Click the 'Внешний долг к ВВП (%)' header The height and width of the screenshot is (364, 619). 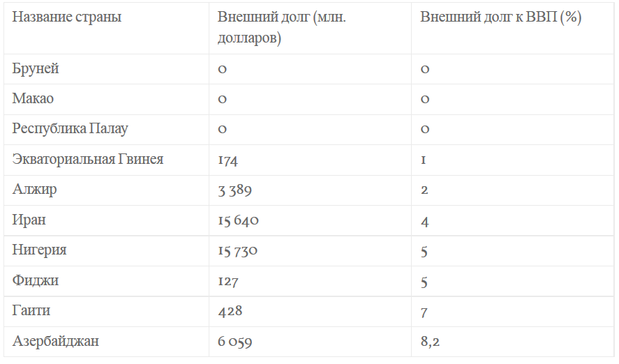[500, 17]
